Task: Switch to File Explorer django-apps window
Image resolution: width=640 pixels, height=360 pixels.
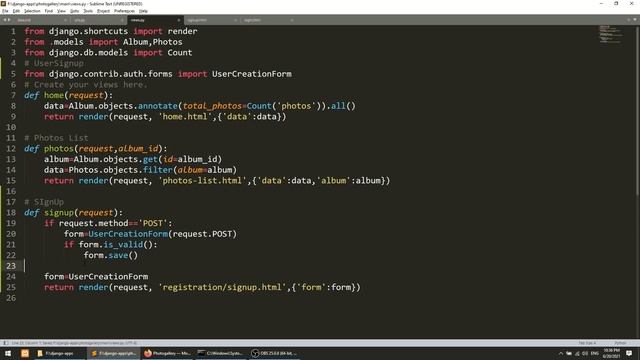Action: [59, 353]
